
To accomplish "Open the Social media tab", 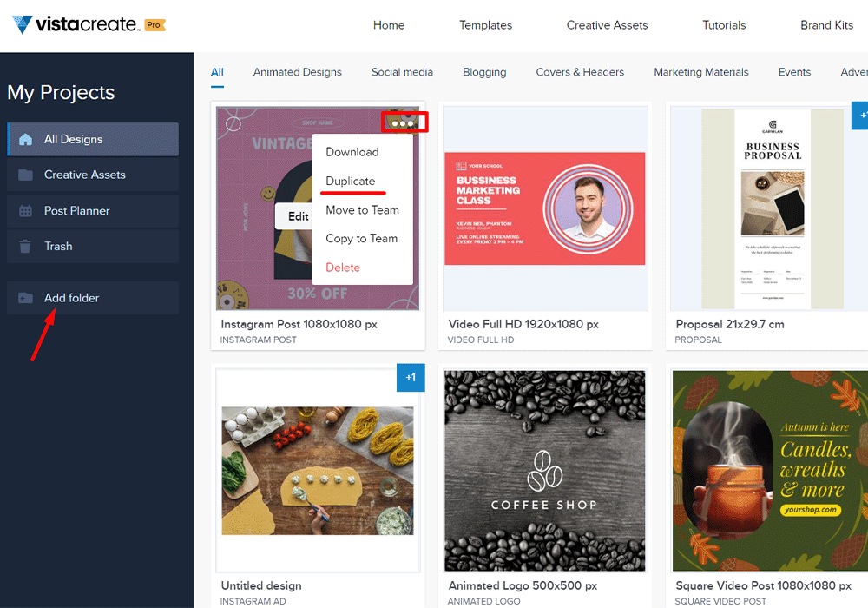I will [x=402, y=72].
